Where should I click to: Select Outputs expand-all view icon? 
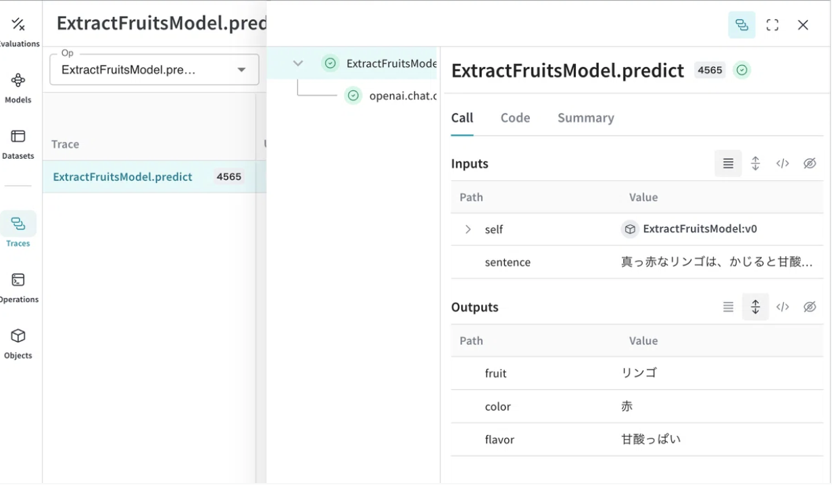click(756, 307)
